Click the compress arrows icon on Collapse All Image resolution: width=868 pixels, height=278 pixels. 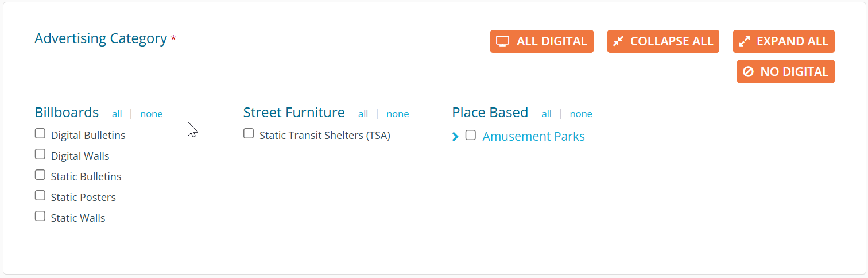coord(618,41)
